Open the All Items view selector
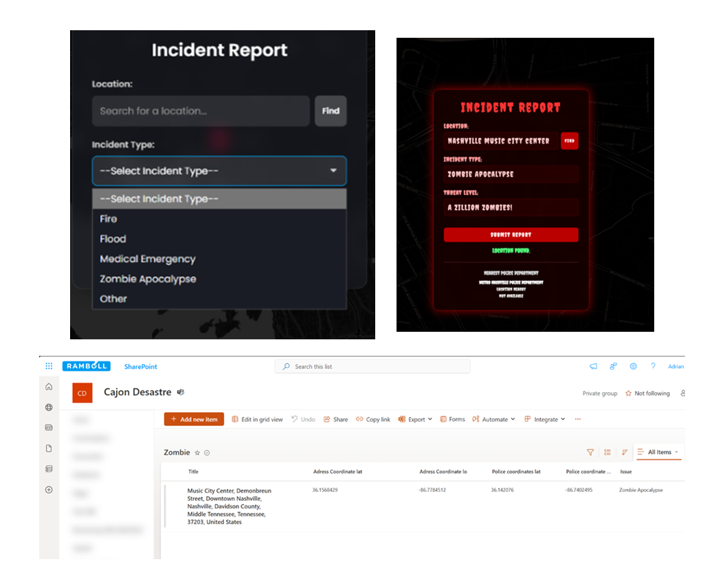 coord(658,453)
